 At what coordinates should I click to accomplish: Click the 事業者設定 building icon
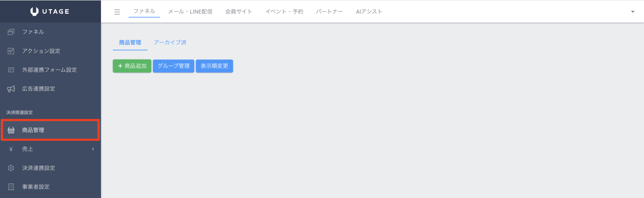pyautogui.click(x=11, y=187)
